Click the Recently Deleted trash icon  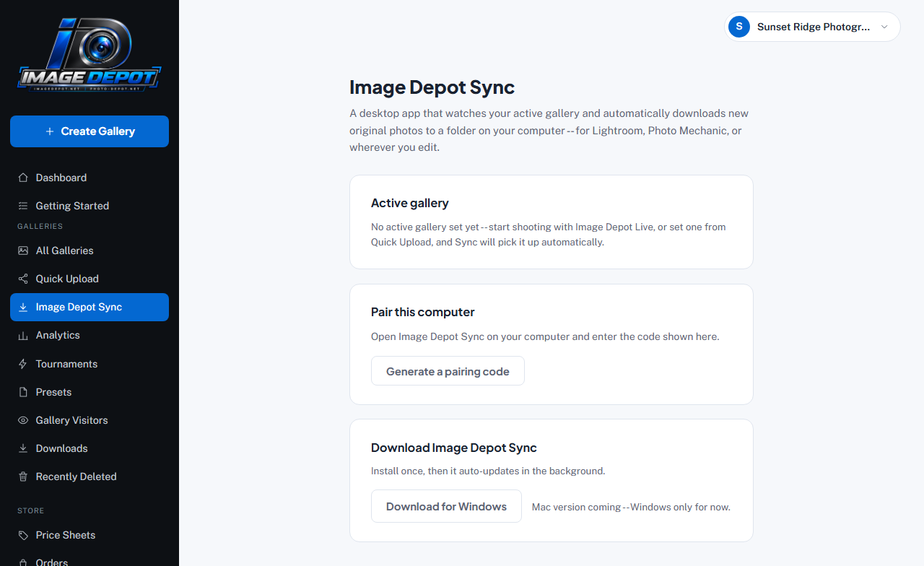23,476
